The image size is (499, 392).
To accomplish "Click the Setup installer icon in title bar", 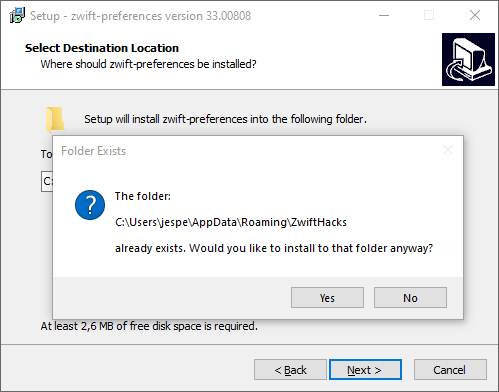I will 17,15.
